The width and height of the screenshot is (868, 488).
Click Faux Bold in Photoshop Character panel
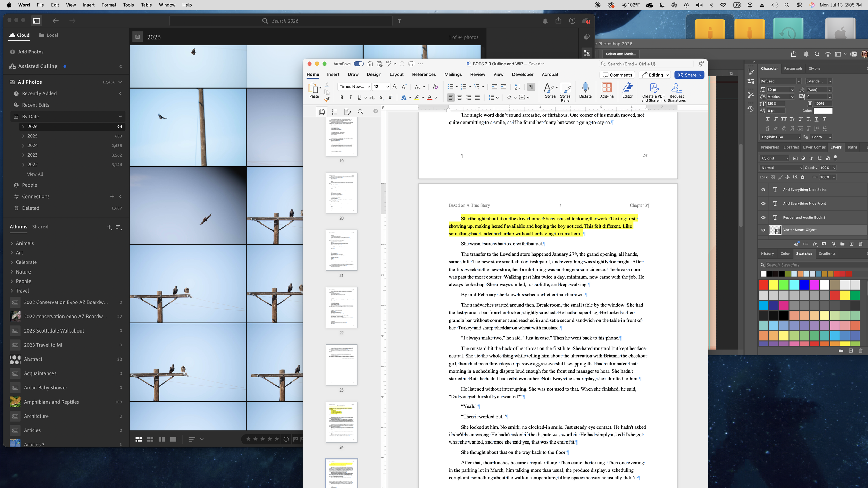pos(767,119)
